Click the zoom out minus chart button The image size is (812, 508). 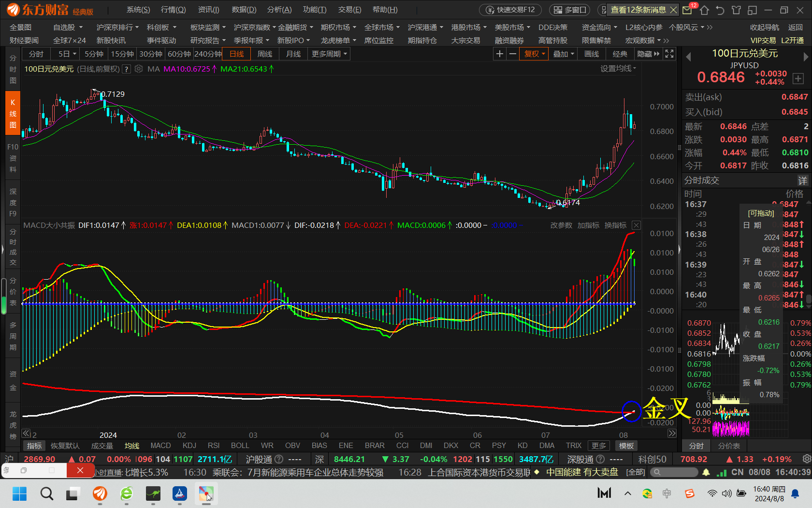click(x=512, y=54)
